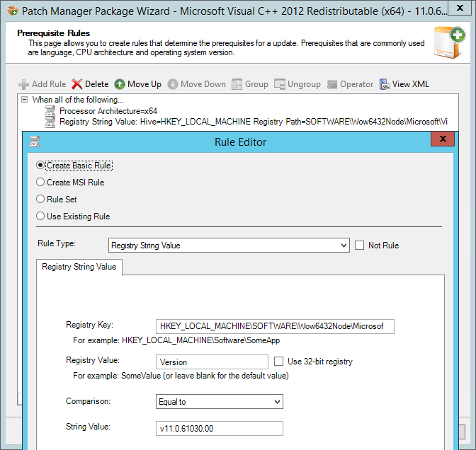This screenshot has height=450, width=476.
Task: Click in the Registry Value field containing Version
Action: tap(212, 362)
